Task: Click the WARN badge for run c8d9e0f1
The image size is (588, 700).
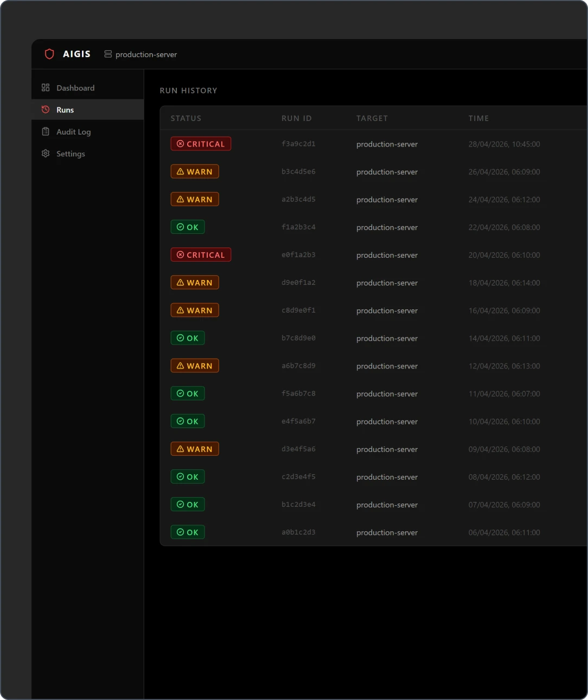Action: pyautogui.click(x=195, y=310)
